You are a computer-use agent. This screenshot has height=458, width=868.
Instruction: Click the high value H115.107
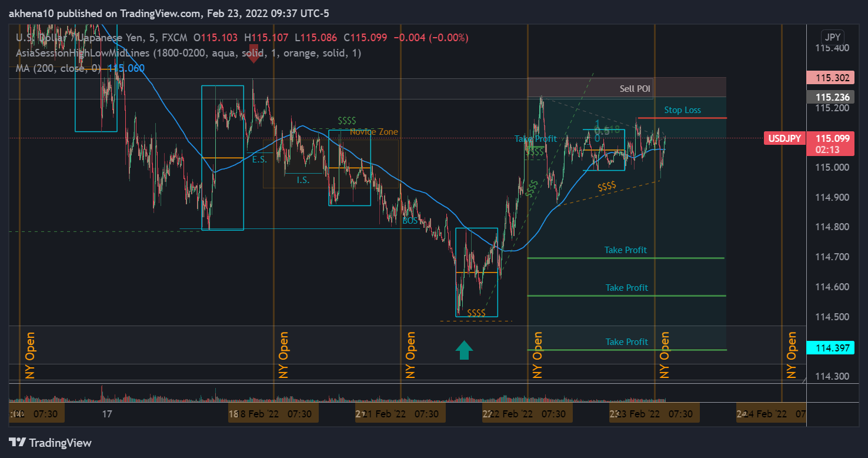tap(266, 38)
